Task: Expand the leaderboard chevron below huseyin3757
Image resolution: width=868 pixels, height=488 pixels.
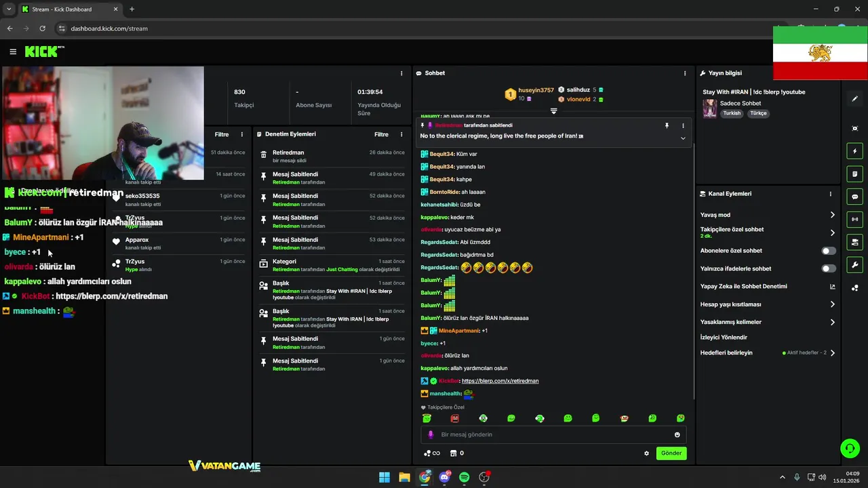Action: (x=553, y=111)
